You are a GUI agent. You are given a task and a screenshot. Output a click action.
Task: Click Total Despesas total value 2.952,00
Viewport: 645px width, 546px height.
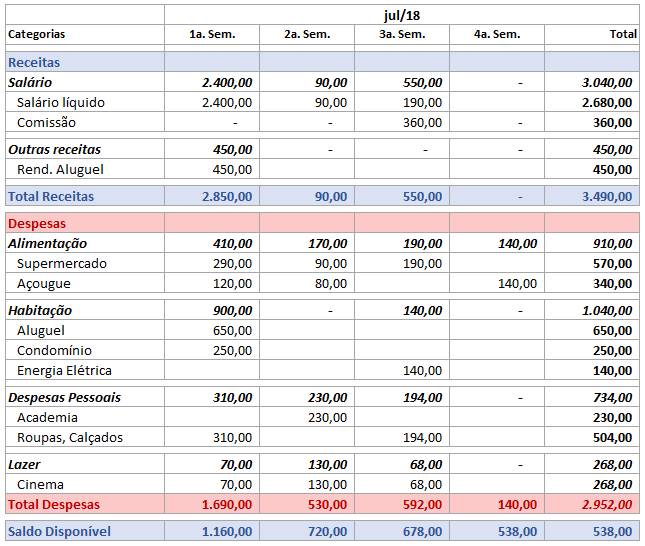pyautogui.click(x=606, y=504)
